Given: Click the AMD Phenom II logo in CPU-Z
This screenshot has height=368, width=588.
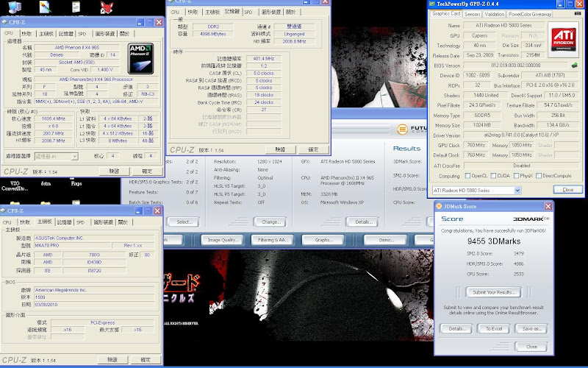Looking at the screenshot, I should [x=140, y=59].
